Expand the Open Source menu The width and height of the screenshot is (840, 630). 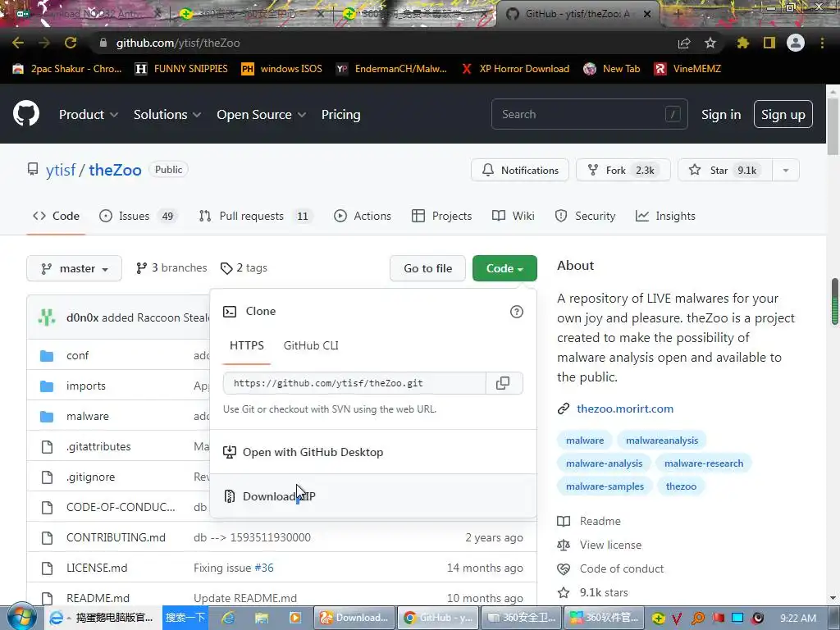click(262, 114)
